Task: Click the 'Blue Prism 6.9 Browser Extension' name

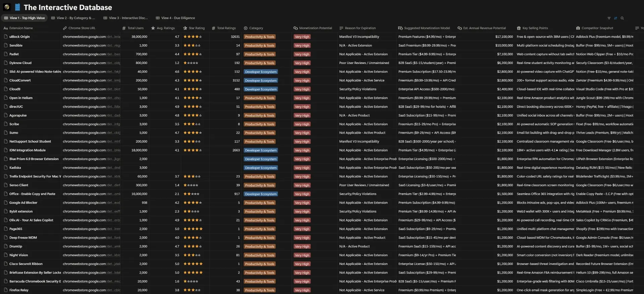Action: (x=34, y=159)
